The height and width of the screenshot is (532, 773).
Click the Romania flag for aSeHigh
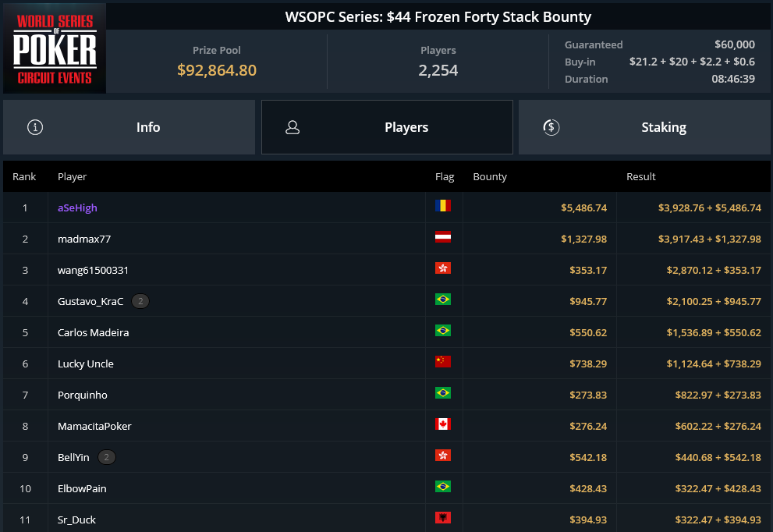(443, 206)
